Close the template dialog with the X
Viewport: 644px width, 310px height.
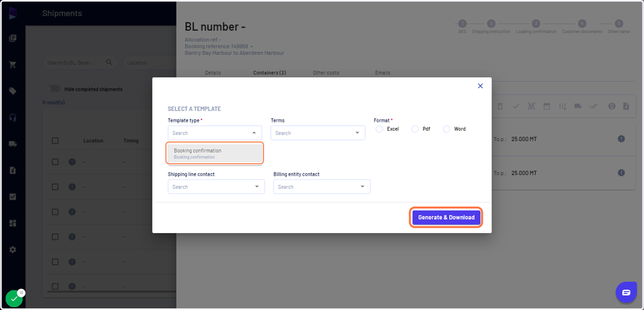pos(480,86)
